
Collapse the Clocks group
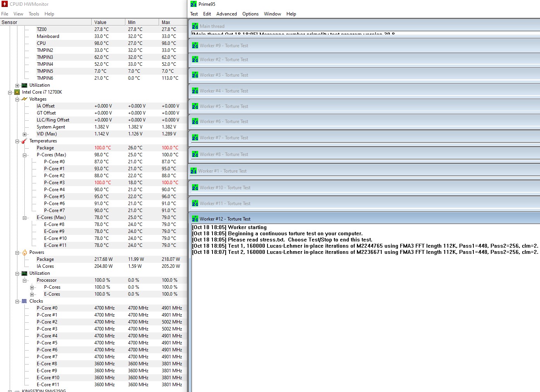[17, 301]
